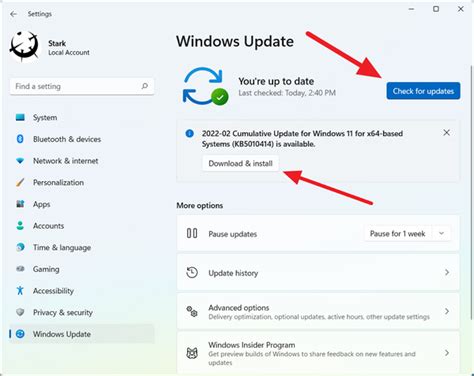Click the Personalization paintbrush icon
Viewport: 474px width, 376px height.
tap(20, 182)
